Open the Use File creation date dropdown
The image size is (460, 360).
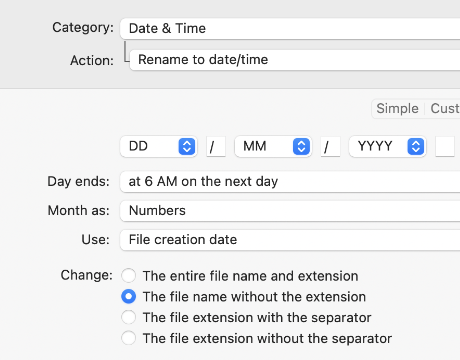coord(290,240)
